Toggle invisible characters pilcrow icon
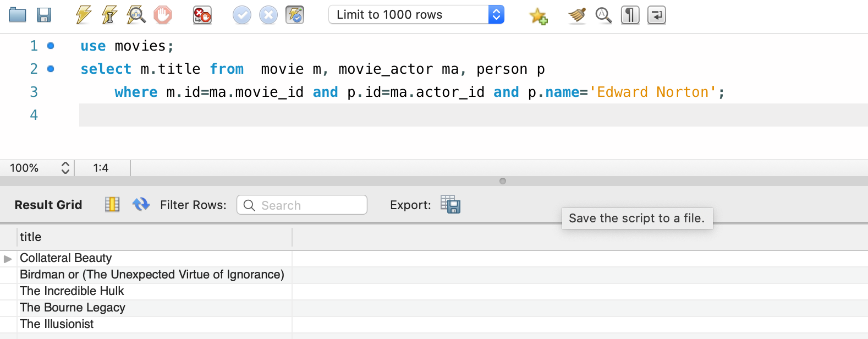868x339 pixels. click(x=630, y=15)
